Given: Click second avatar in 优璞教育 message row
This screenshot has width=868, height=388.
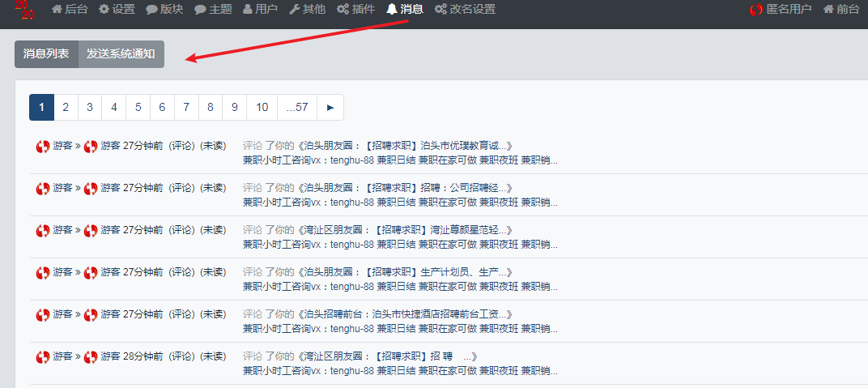Looking at the screenshot, I should (x=91, y=146).
